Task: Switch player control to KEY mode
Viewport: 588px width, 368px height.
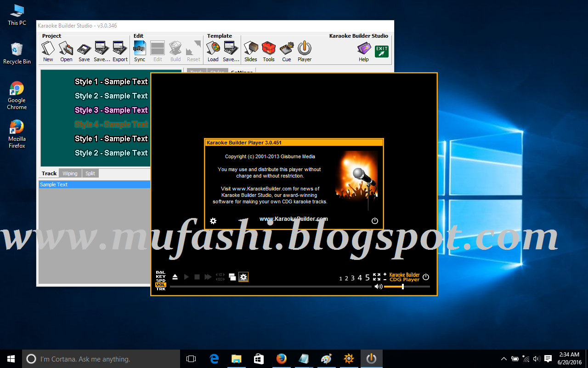Action: coord(160,276)
